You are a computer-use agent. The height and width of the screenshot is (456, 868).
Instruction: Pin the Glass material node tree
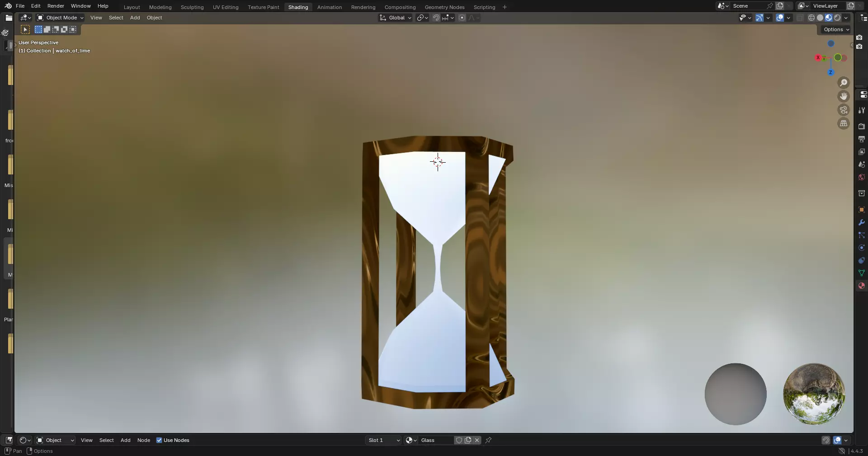tap(489, 440)
